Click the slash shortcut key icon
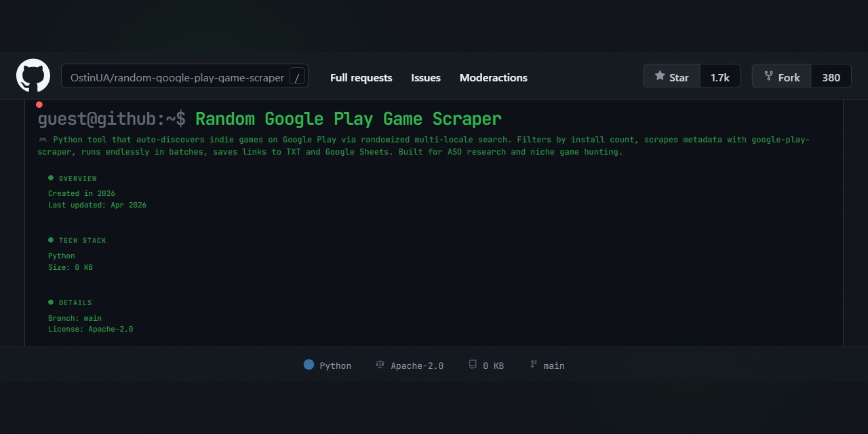Screen dimensions: 868x434 297,77
